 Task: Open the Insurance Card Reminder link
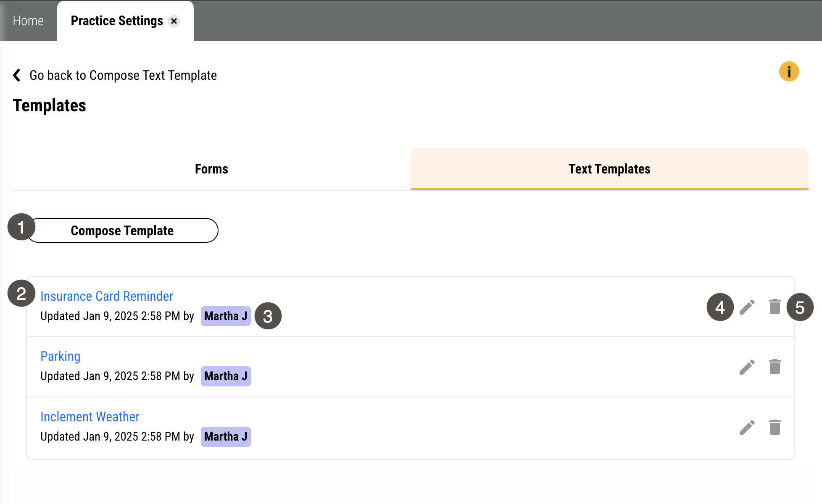click(107, 296)
